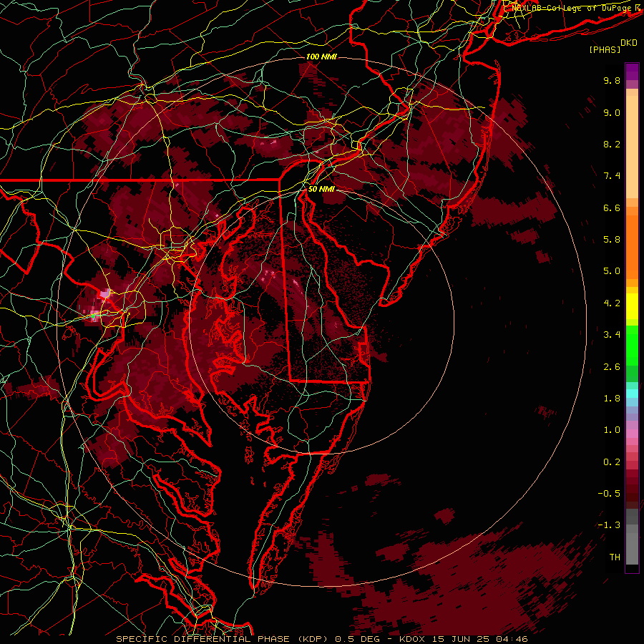Pick the cyan band of the color bar

click(632, 394)
